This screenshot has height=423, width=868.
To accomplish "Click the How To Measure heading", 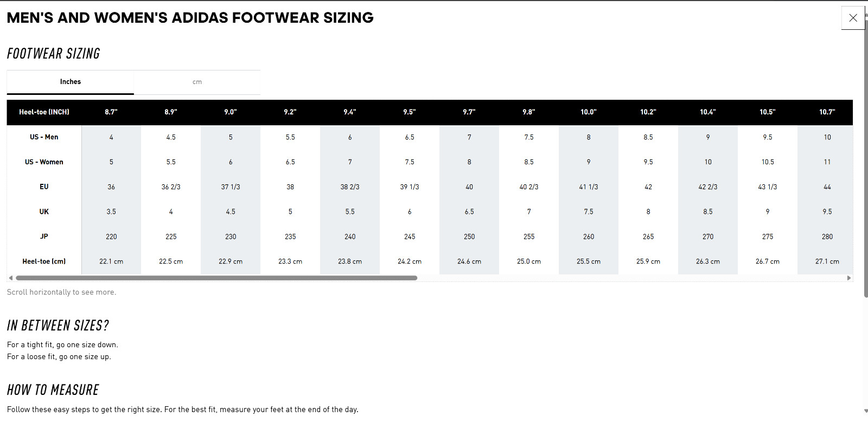I will [x=53, y=390].
